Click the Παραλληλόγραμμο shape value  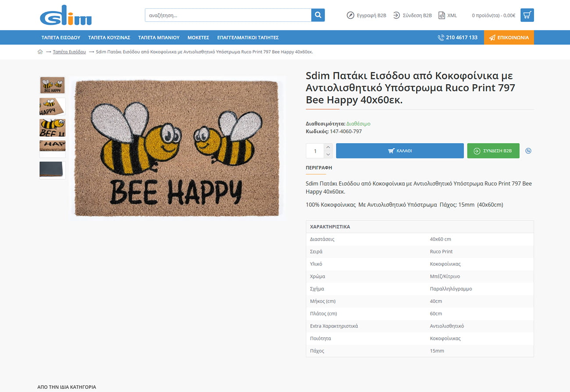pyautogui.click(x=451, y=289)
